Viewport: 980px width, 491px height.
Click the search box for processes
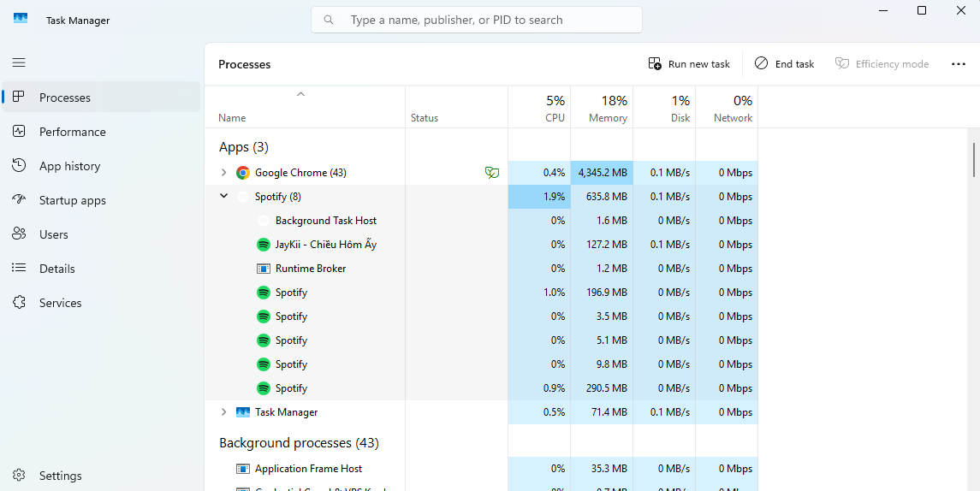476,20
